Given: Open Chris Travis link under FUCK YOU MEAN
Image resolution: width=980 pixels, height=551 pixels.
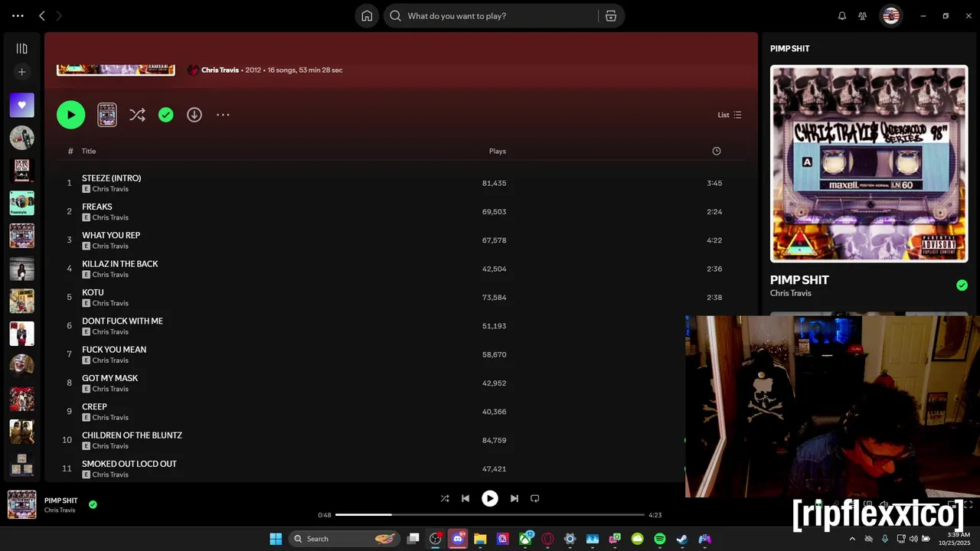Looking at the screenshot, I should (110, 360).
